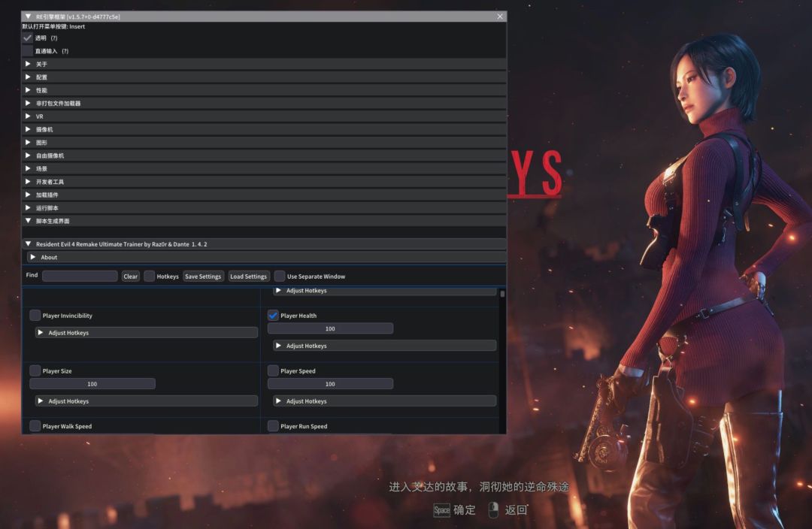Screen dimensions: 812x529
Task: Expand the 运行脚本 section
Action: pyautogui.click(x=264, y=208)
